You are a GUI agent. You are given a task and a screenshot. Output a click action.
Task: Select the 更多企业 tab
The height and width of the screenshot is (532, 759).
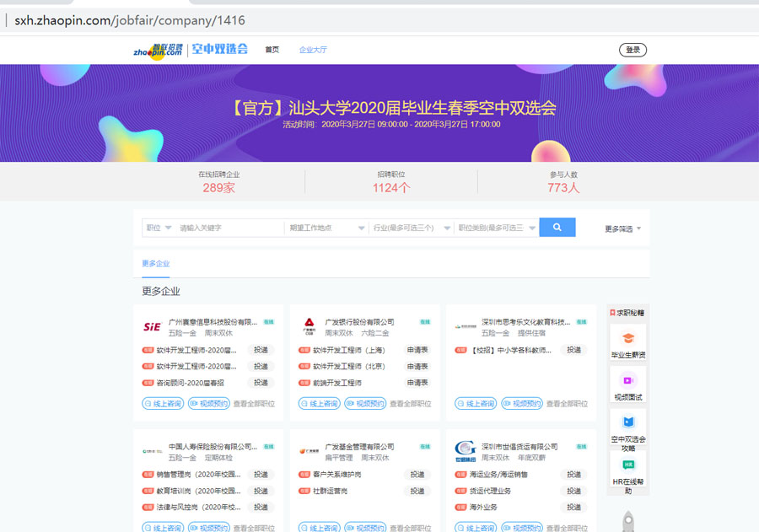tap(156, 263)
